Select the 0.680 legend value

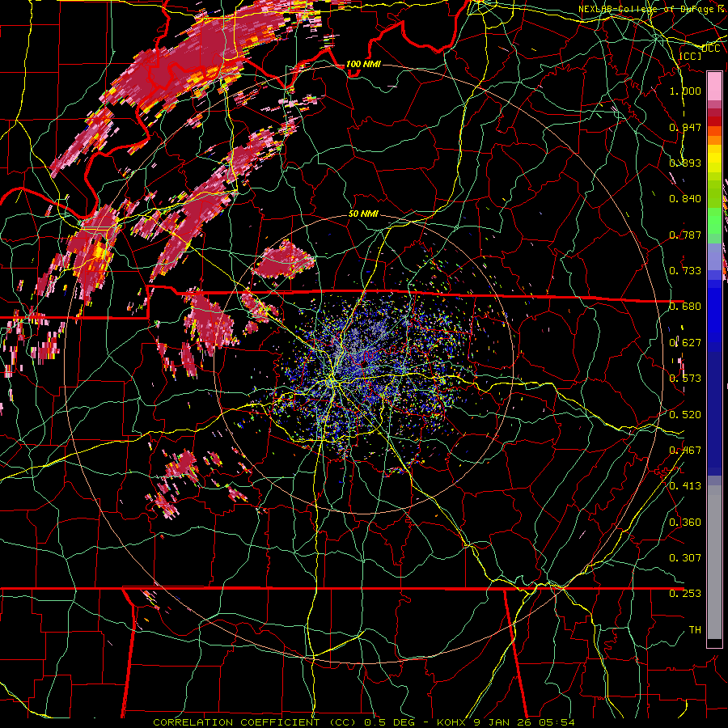[x=685, y=307]
